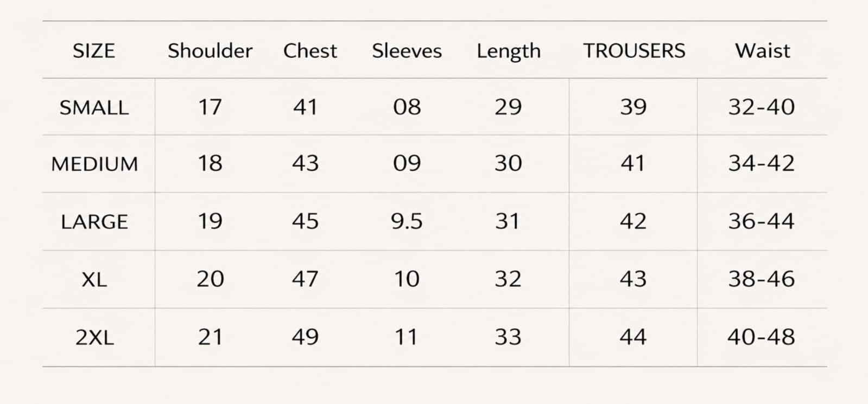Click the 40-48 waist cell

point(762,337)
